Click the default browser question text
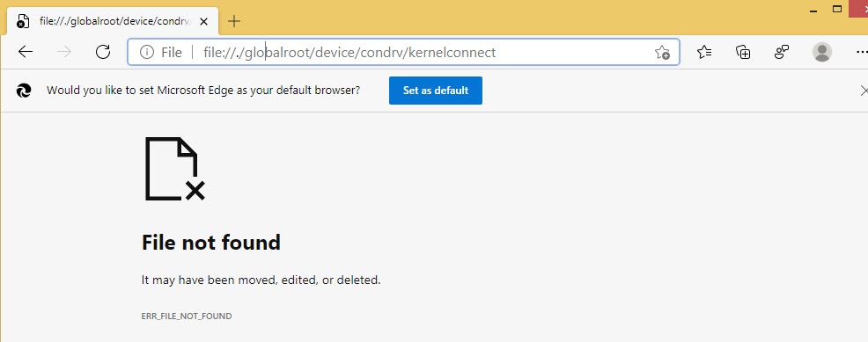 tap(203, 90)
